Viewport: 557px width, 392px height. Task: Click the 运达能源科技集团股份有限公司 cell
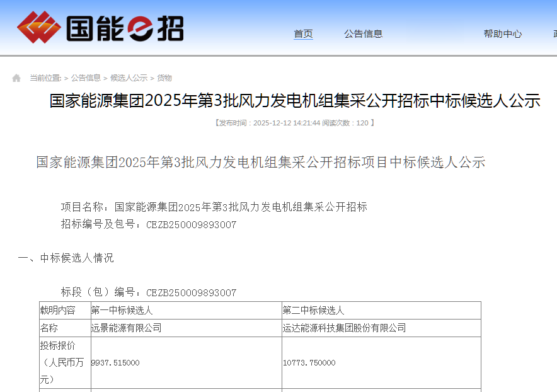381,328
